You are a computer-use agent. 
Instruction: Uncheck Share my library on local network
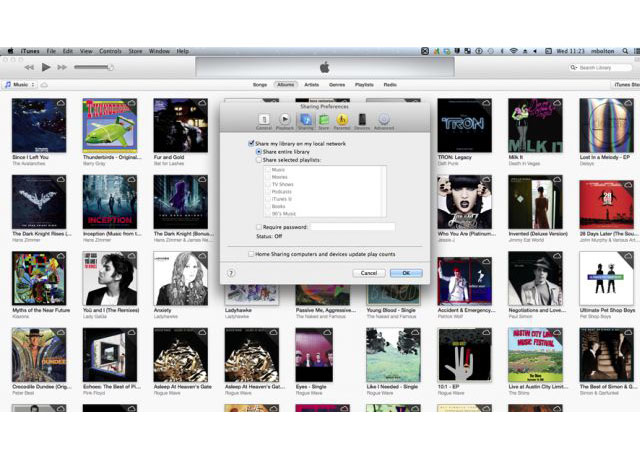coord(251,143)
